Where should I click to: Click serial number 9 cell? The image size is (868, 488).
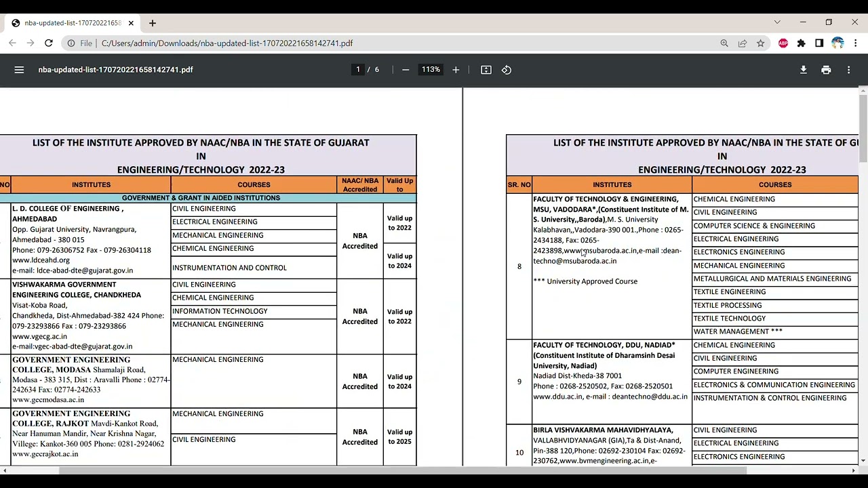[x=519, y=382]
